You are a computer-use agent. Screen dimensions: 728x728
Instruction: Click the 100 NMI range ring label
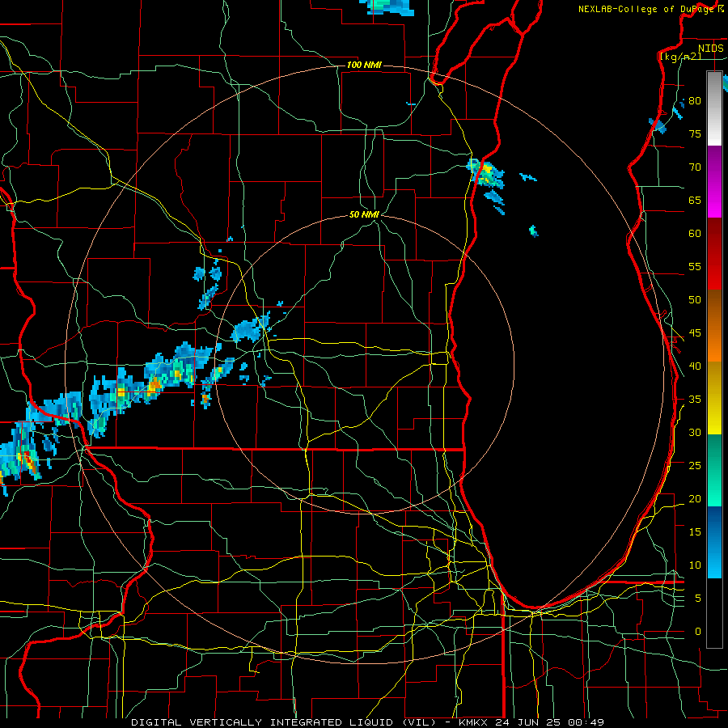(x=364, y=65)
